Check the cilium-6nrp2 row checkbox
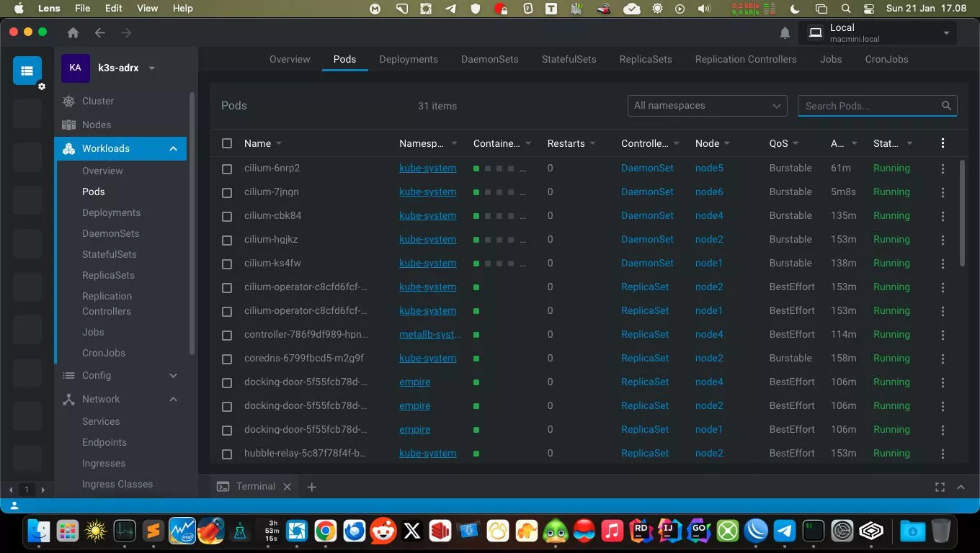The image size is (980, 553). pyautogui.click(x=227, y=168)
